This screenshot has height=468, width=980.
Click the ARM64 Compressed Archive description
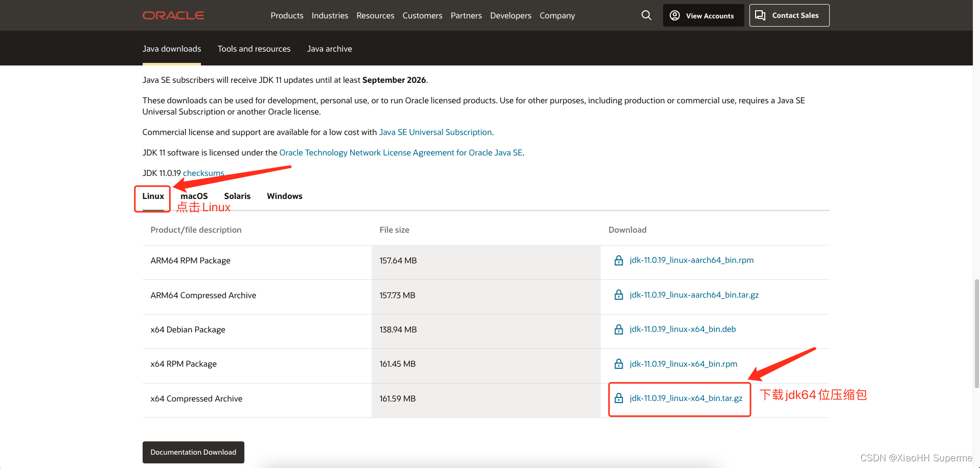(203, 296)
